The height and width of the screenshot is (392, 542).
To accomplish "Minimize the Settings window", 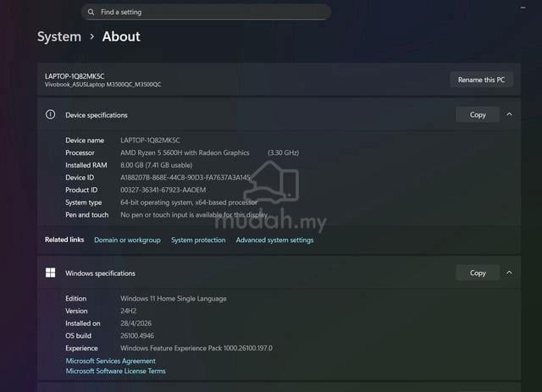I will coord(523,8).
